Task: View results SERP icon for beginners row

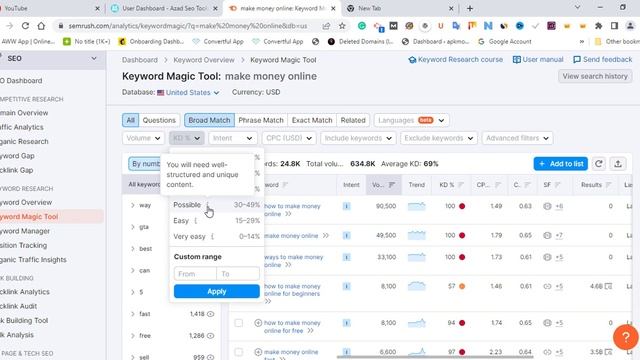Action: [608, 286]
